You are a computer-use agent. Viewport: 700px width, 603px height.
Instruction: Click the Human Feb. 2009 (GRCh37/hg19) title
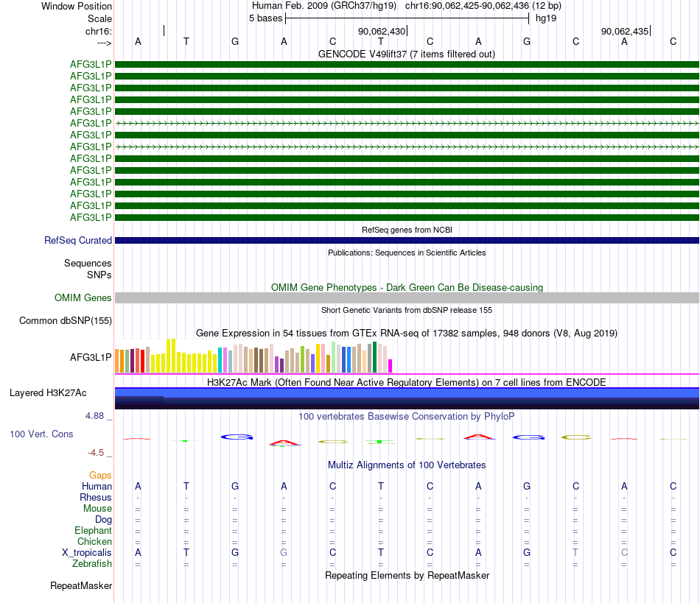click(324, 6)
